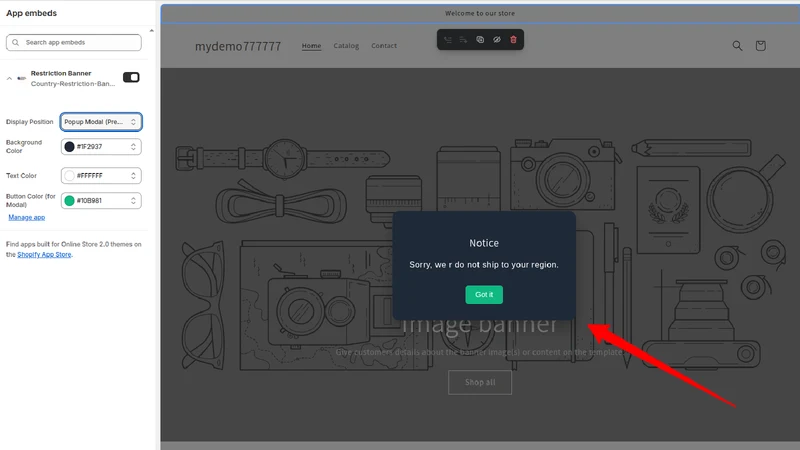Focus the Search app embeds field
This screenshot has height=450, width=800.
(73, 42)
